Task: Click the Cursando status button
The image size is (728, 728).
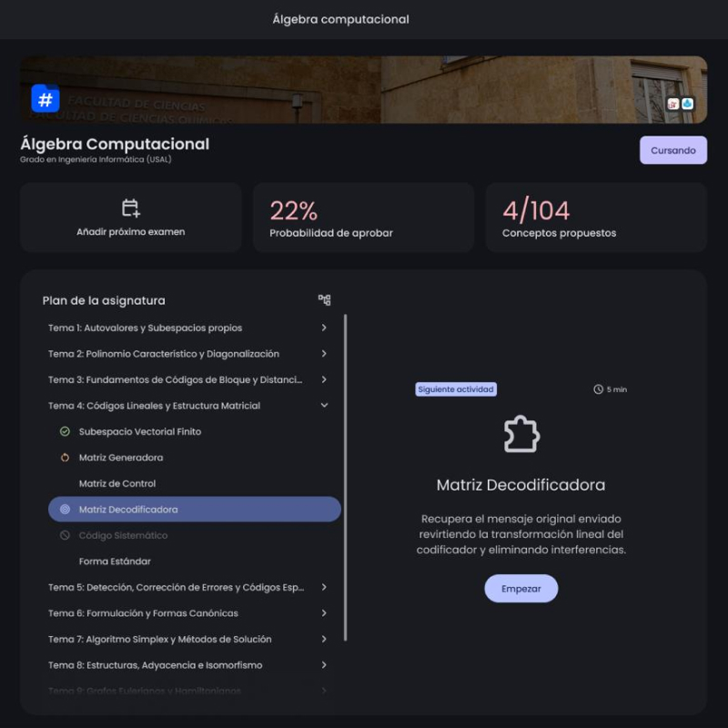Action: pos(673,150)
